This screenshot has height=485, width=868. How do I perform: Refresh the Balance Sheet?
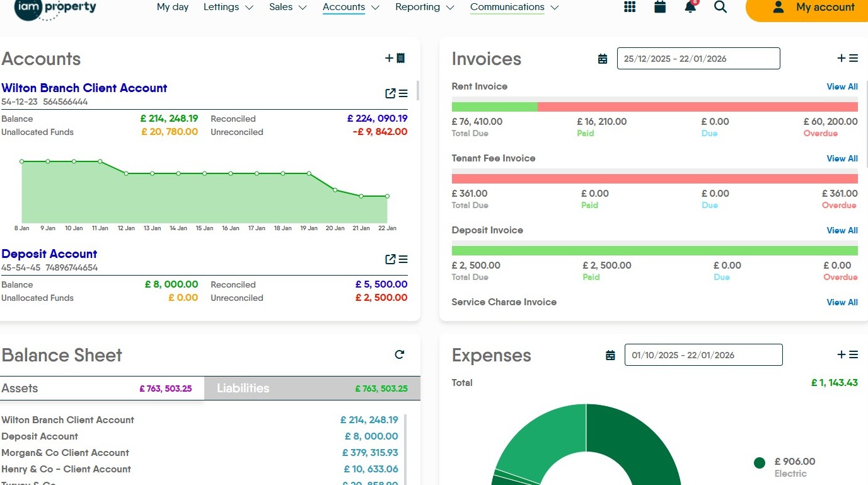pos(399,354)
